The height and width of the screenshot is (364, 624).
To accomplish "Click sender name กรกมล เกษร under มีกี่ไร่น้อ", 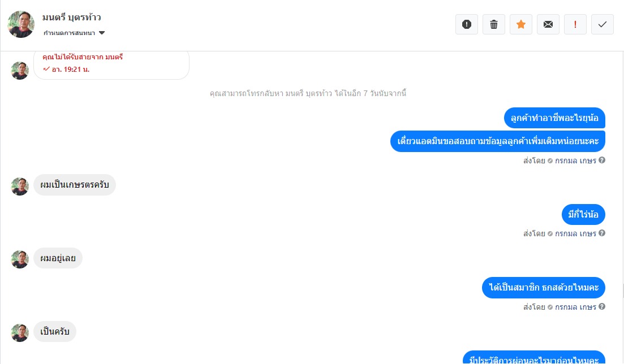I will click(575, 233).
